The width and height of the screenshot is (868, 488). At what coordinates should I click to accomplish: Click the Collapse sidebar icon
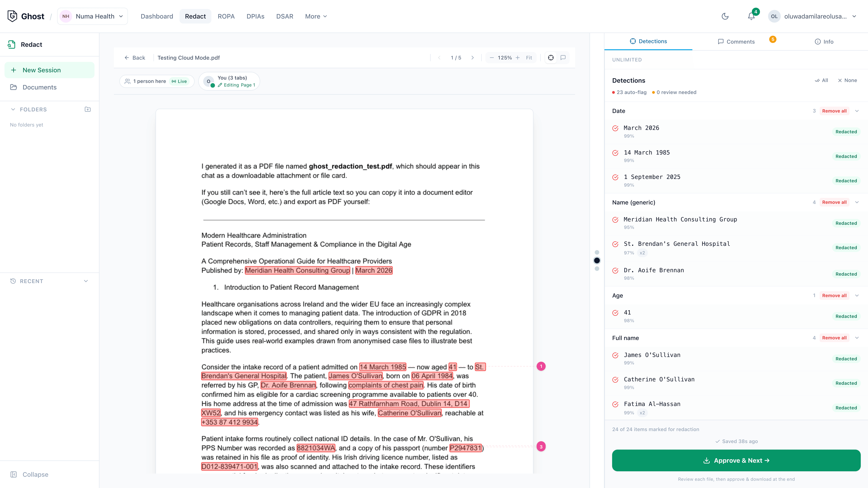(14, 474)
